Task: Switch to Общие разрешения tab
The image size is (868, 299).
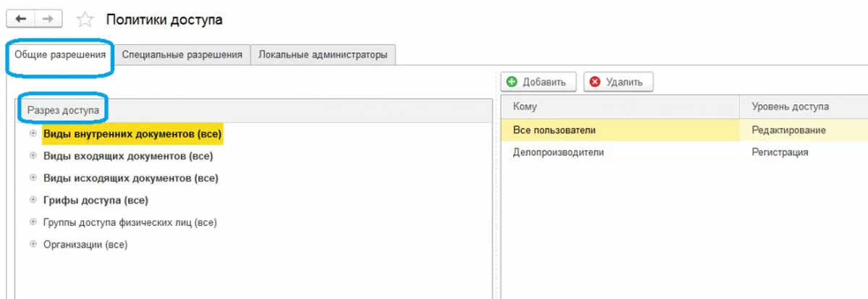Action: pyautogui.click(x=61, y=54)
